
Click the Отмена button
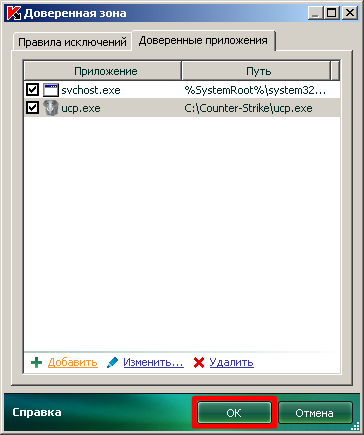315,413
